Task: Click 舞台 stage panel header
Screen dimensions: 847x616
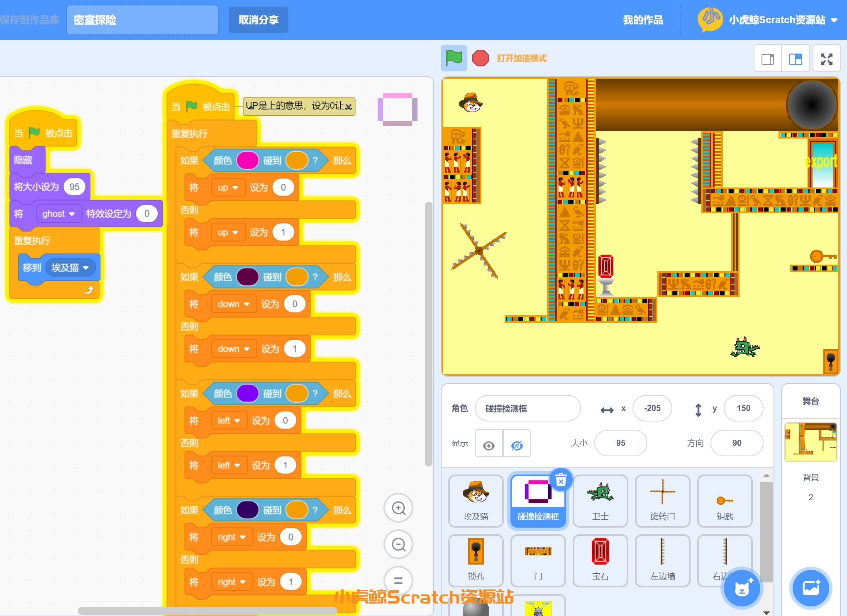Action: point(810,401)
